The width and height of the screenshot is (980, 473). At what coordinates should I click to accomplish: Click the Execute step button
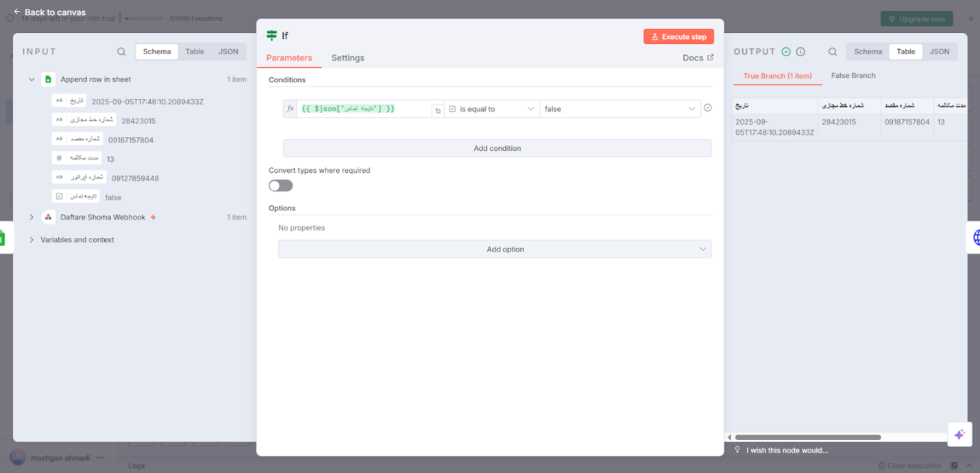click(678, 36)
